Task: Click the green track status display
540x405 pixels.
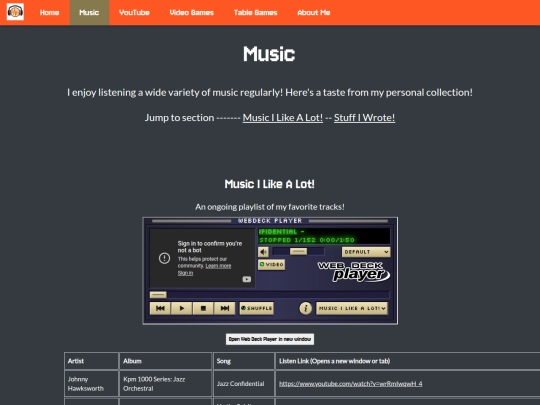Action: point(324,236)
